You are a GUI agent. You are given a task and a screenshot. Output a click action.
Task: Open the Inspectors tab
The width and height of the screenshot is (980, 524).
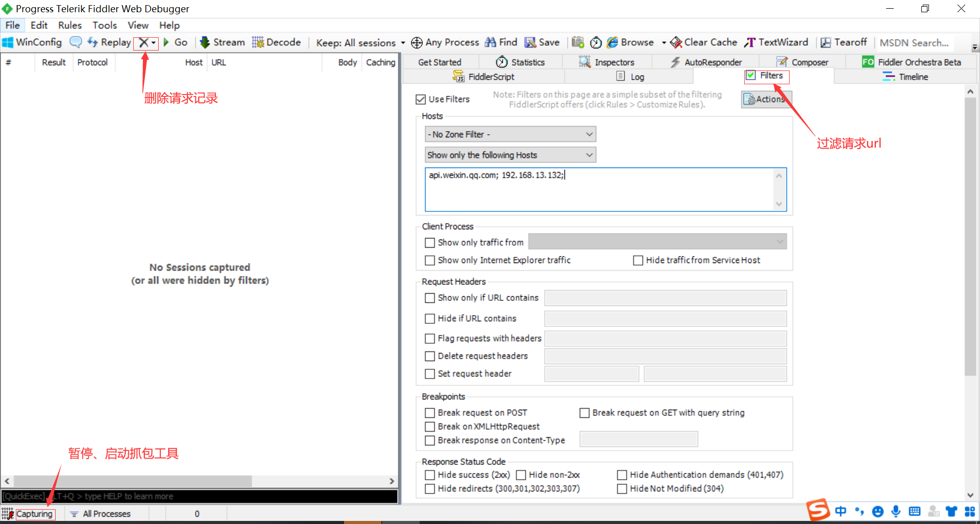[607, 62]
